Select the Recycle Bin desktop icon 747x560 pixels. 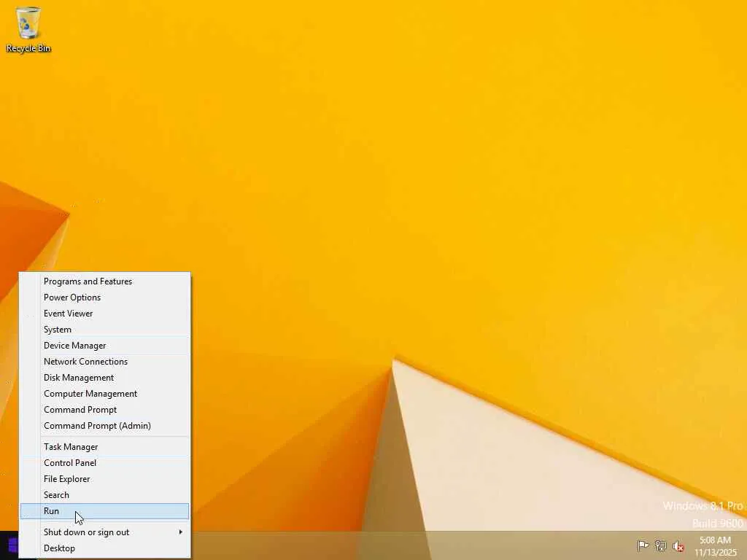[28, 29]
